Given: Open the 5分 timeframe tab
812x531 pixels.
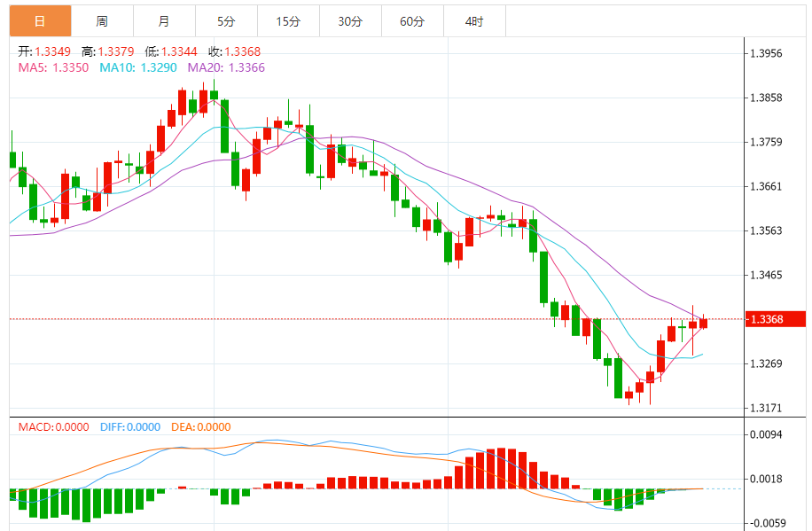Looking at the screenshot, I should [x=227, y=21].
